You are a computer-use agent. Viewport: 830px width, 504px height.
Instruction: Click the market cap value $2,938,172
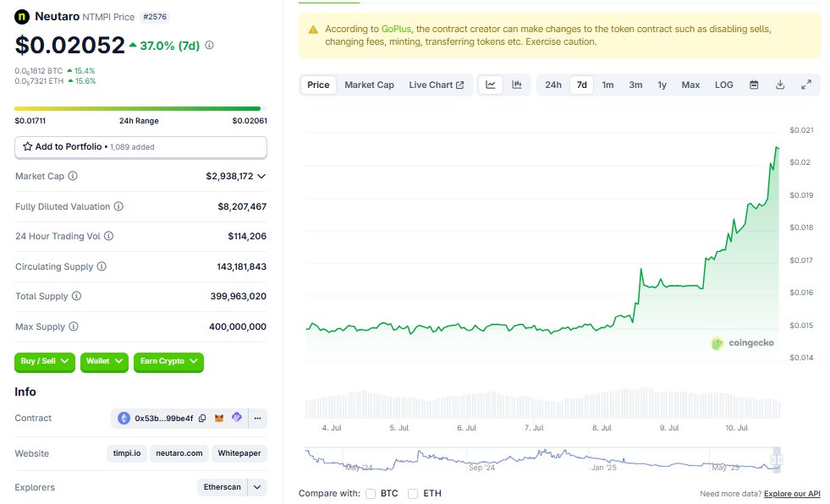[x=229, y=176]
